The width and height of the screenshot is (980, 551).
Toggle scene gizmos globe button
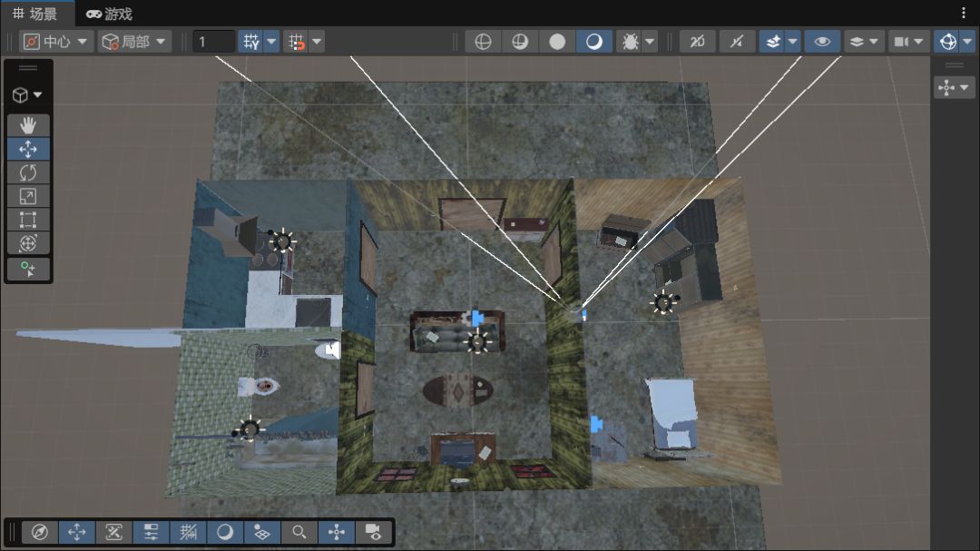pos(948,42)
